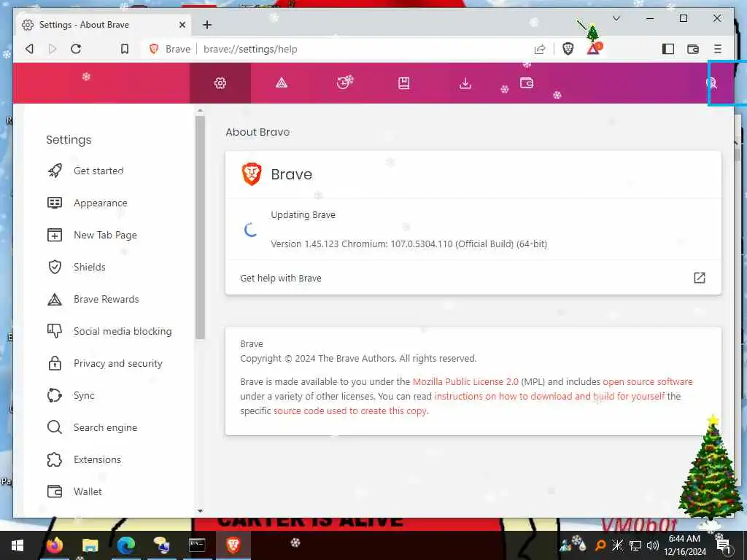Open volume control in system tray
747x560 pixels.
tap(653, 545)
